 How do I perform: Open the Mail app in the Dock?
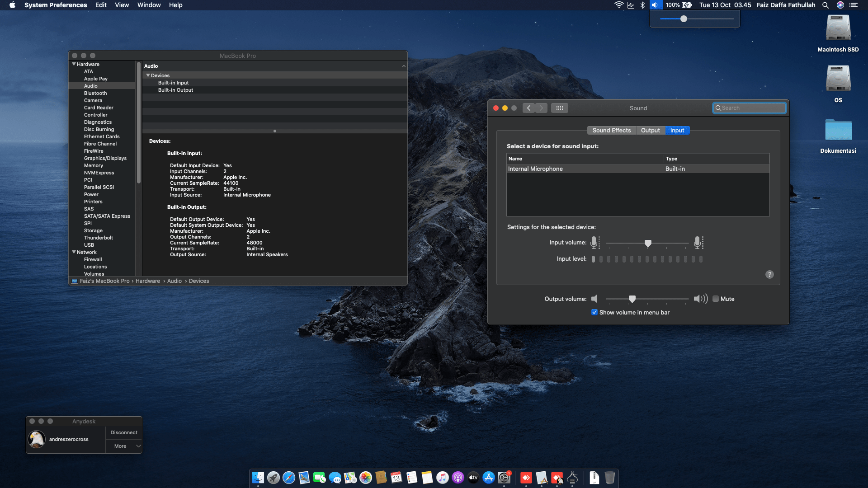click(x=304, y=478)
